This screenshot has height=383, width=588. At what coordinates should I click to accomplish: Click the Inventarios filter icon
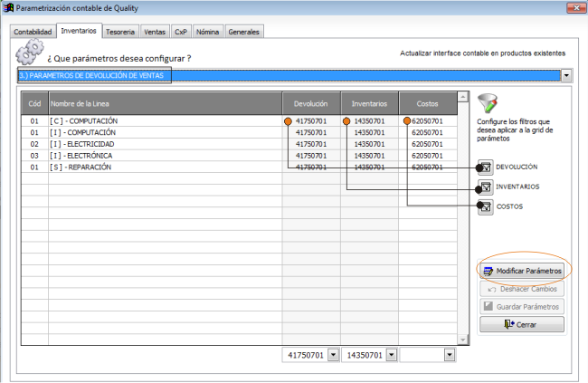[x=486, y=187]
